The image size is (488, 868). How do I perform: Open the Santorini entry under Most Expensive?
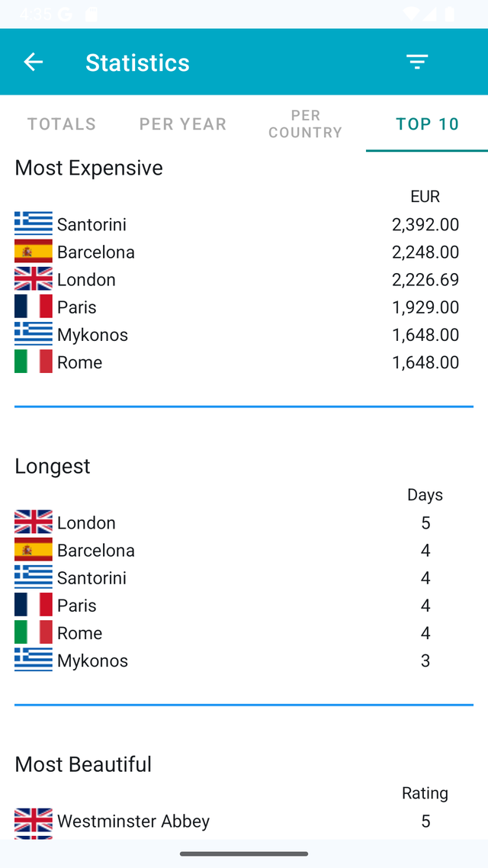pyautogui.click(x=92, y=223)
